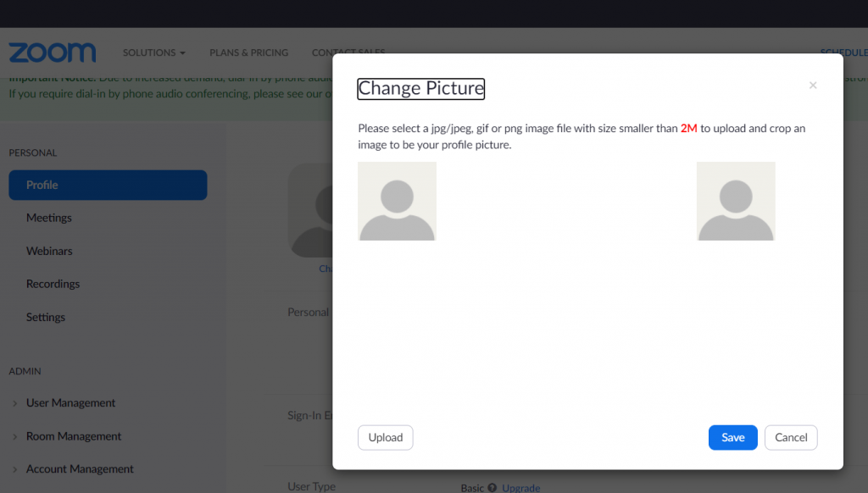Click the right avatar preview image
Viewport: 868px width, 493px height.
[736, 202]
